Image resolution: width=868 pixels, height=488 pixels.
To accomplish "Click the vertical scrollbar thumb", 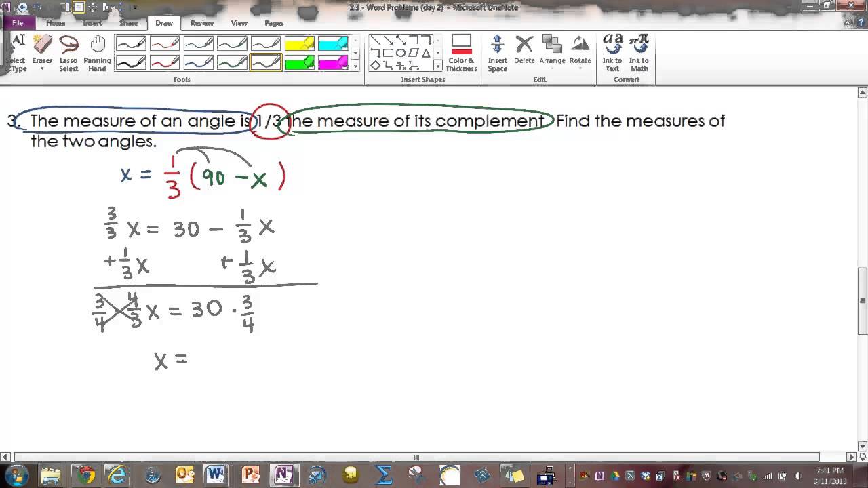I will click(863, 301).
